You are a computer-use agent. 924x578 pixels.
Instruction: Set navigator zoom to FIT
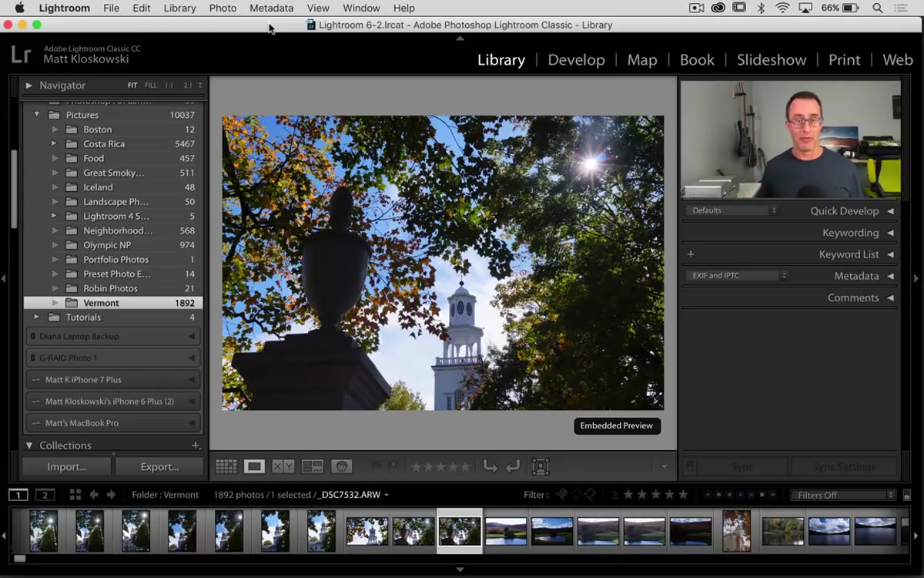(132, 86)
